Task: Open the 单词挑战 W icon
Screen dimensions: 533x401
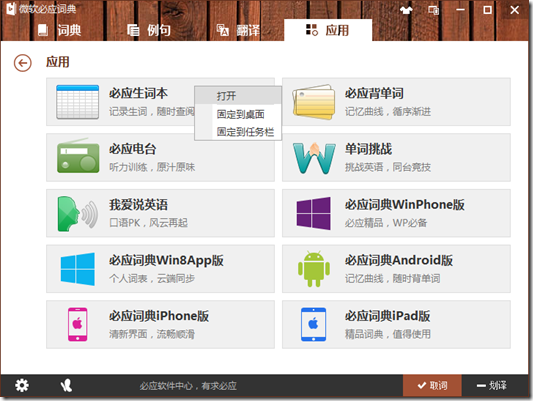Action: click(314, 158)
